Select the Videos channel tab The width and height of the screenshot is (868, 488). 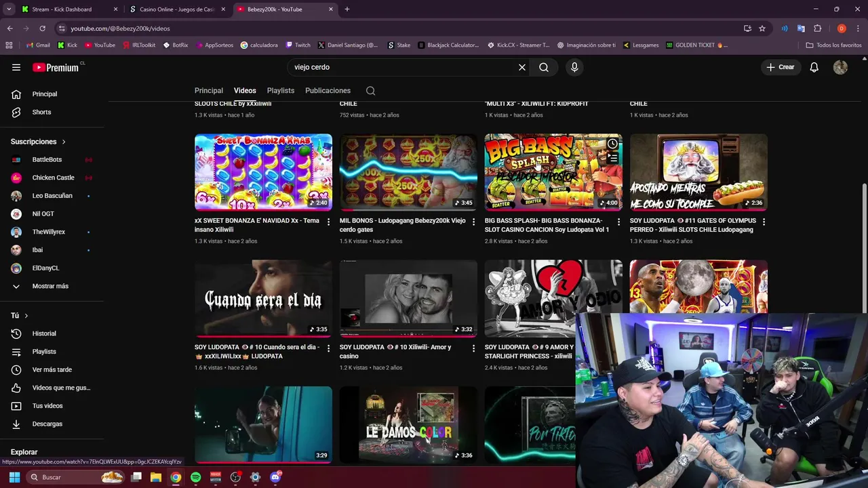click(x=245, y=91)
